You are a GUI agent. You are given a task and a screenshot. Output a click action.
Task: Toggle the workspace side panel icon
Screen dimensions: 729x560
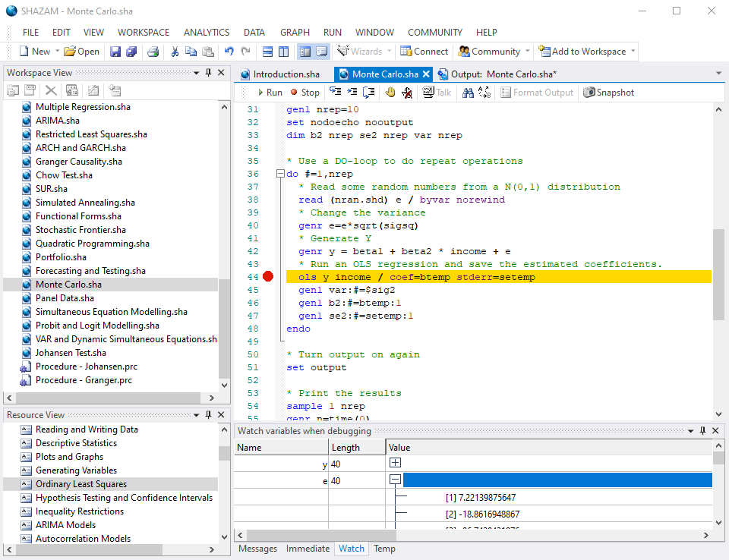tap(305, 52)
